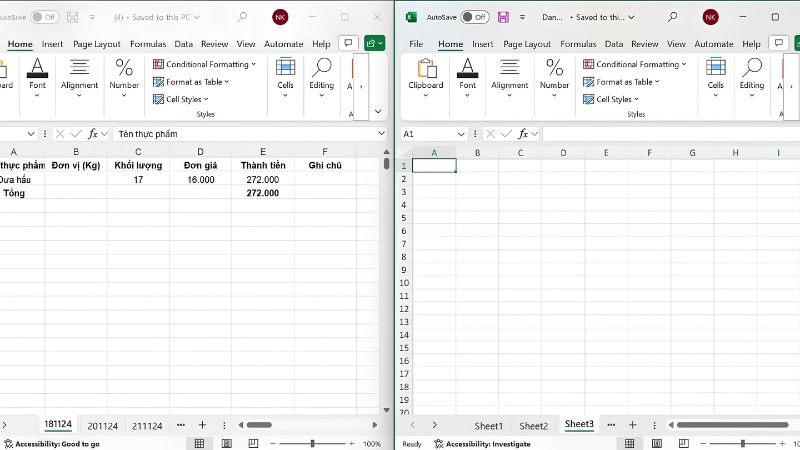Open Name Box dropdown in right window

(x=461, y=134)
